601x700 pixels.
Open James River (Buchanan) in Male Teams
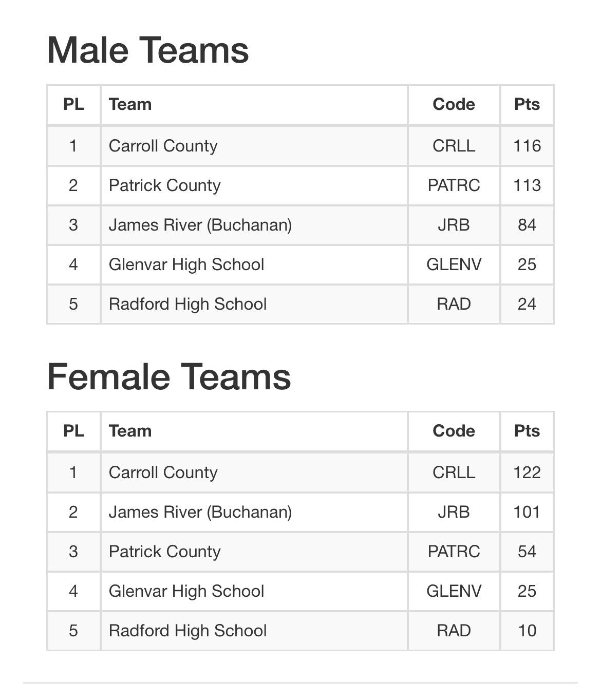pyautogui.click(x=200, y=225)
